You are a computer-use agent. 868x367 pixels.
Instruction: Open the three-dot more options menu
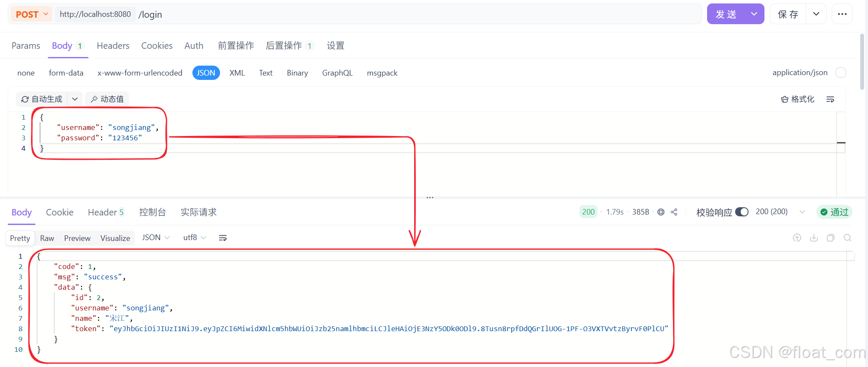point(842,14)
